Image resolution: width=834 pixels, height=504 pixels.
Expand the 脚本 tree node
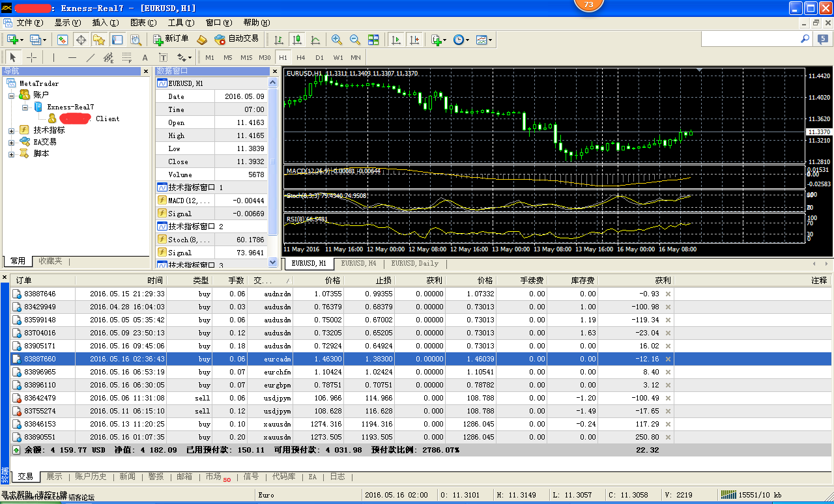(x=11, y=154)
